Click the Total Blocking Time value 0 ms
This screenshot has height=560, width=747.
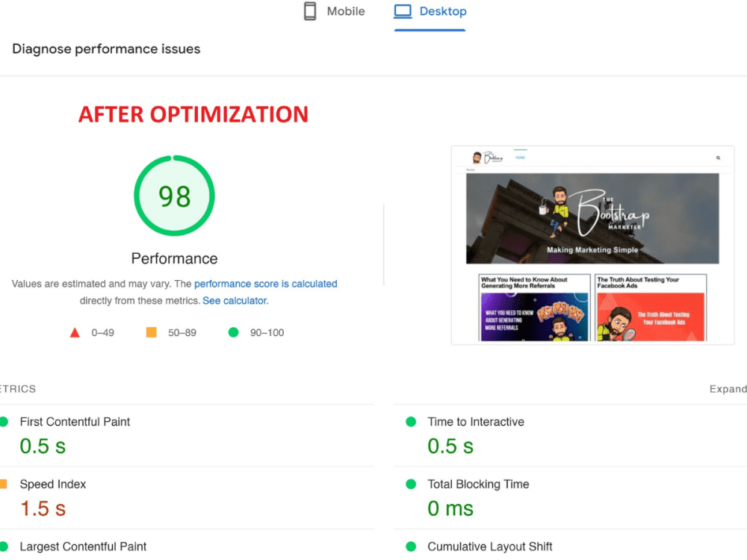click(x=450, y=508)
